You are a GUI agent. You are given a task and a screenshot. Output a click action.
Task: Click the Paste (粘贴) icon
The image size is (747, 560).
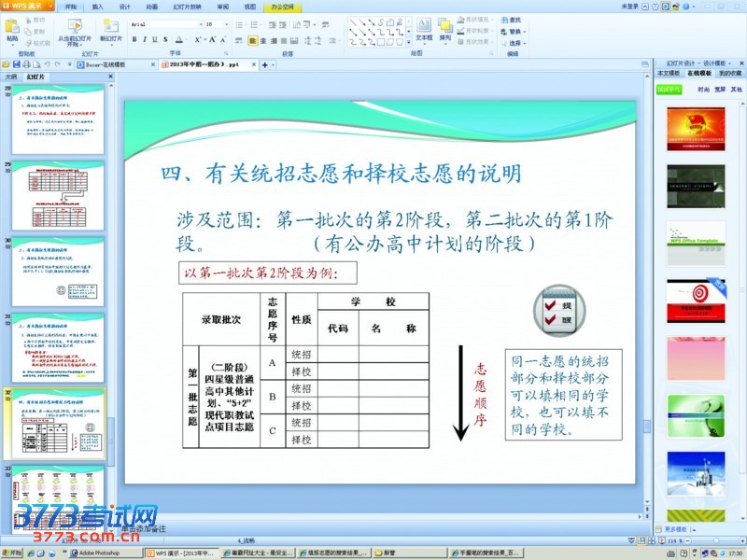click(12, 27)
